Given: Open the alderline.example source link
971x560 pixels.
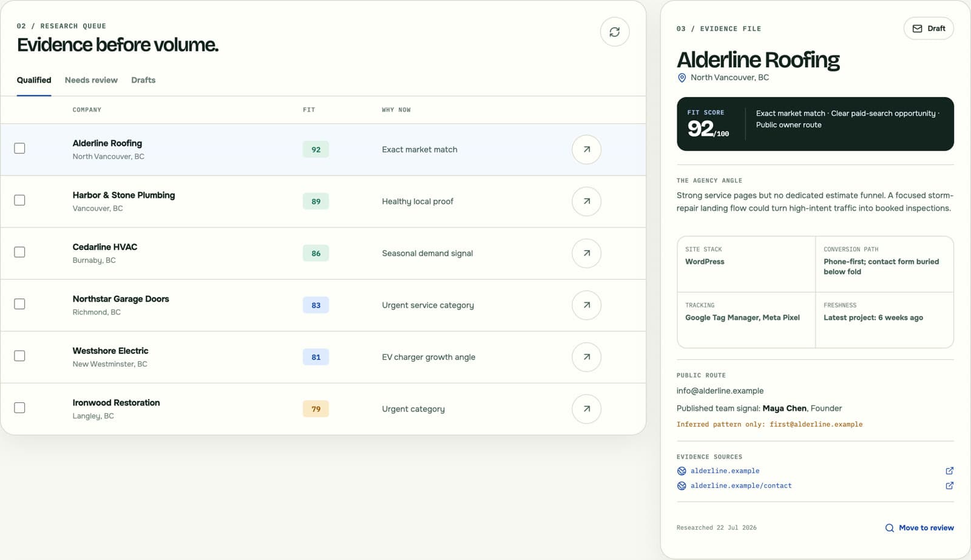Looking at the screenshot, I should pyautogui.click(x=725, y=471).
